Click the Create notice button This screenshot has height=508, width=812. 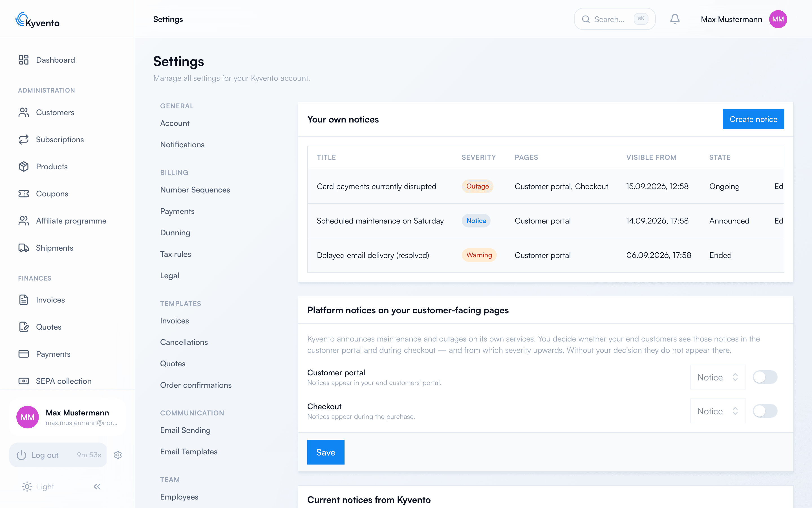[753, 119]
